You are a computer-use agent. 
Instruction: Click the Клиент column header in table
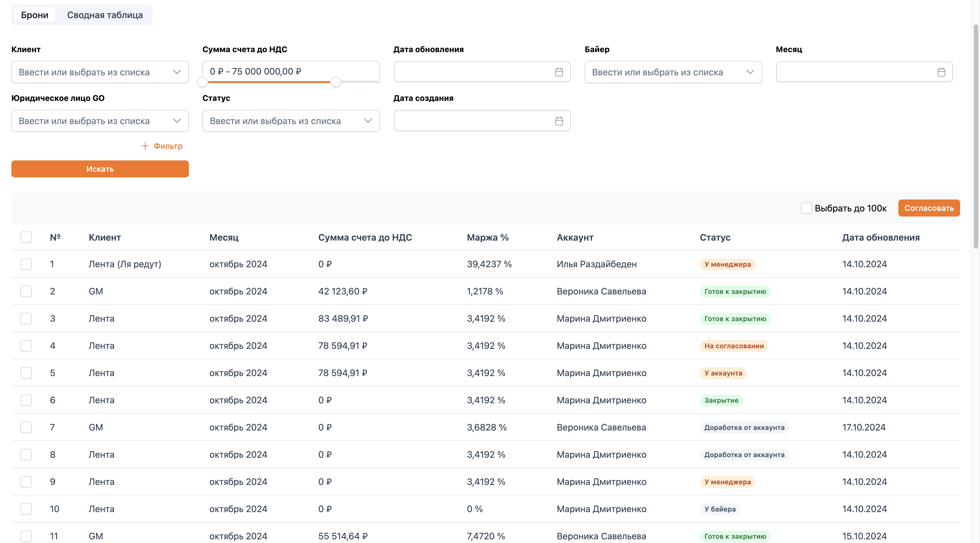[105, 237]
